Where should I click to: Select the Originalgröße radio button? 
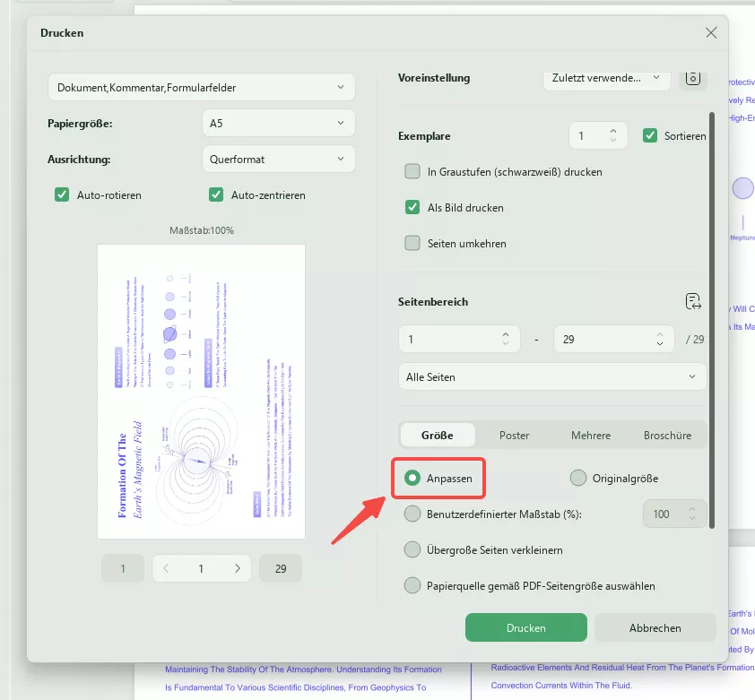[x=578, y=478]
